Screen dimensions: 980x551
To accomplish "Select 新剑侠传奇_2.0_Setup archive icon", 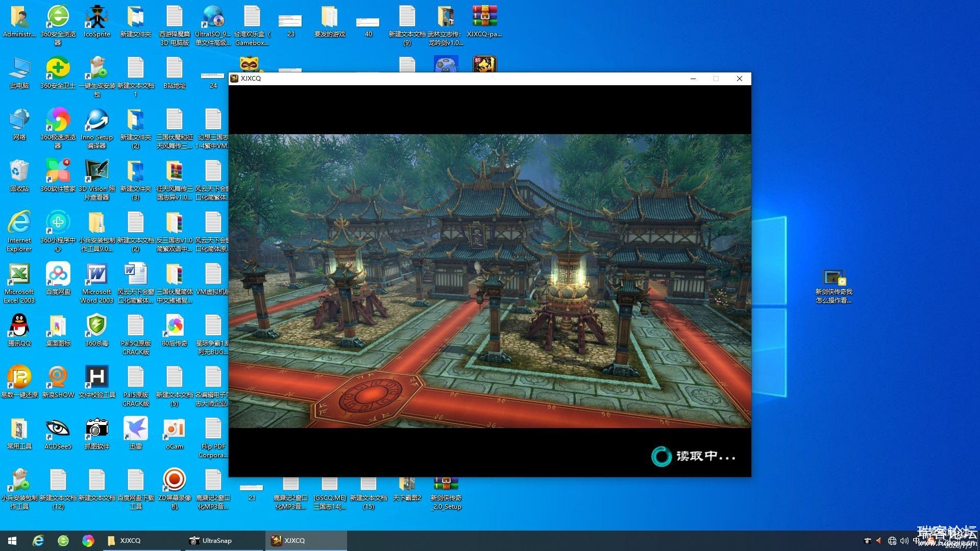I will coord(446,494).
